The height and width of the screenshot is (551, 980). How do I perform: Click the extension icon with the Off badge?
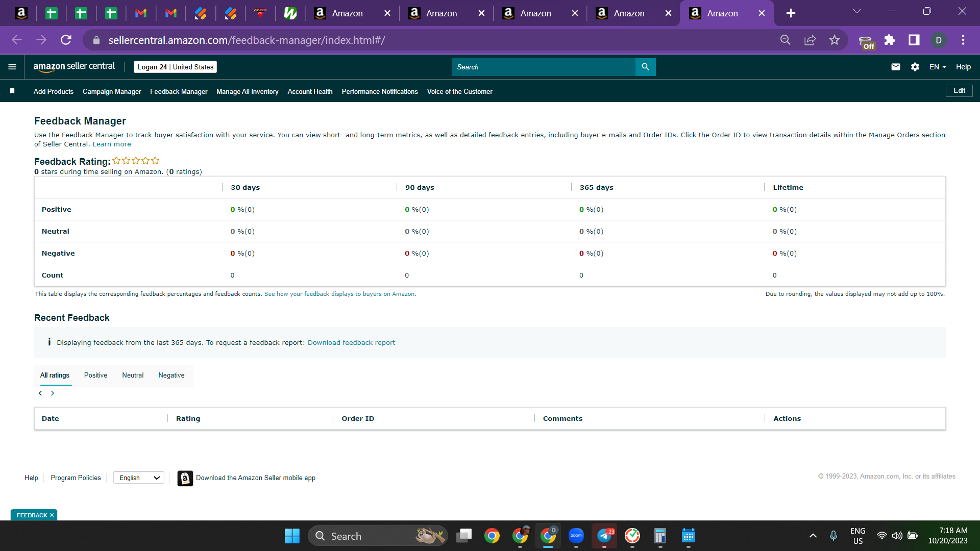866,42
